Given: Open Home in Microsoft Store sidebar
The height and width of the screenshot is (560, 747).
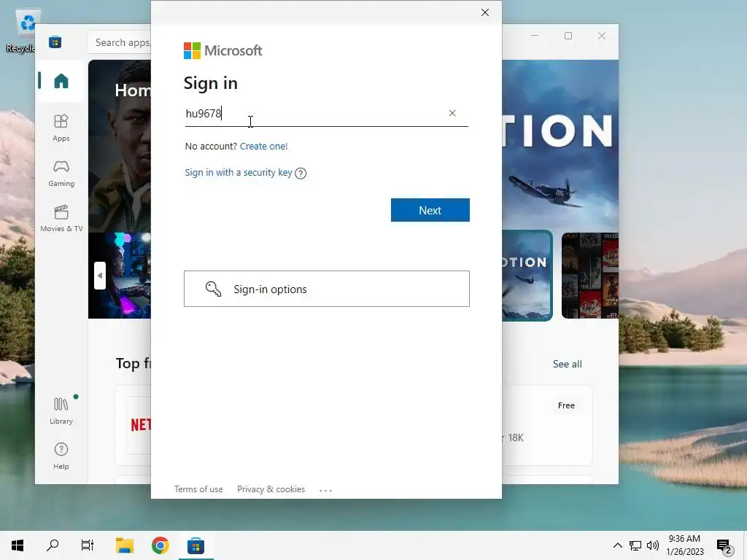Looking at the screenshot, I should (x=61, y=81).
